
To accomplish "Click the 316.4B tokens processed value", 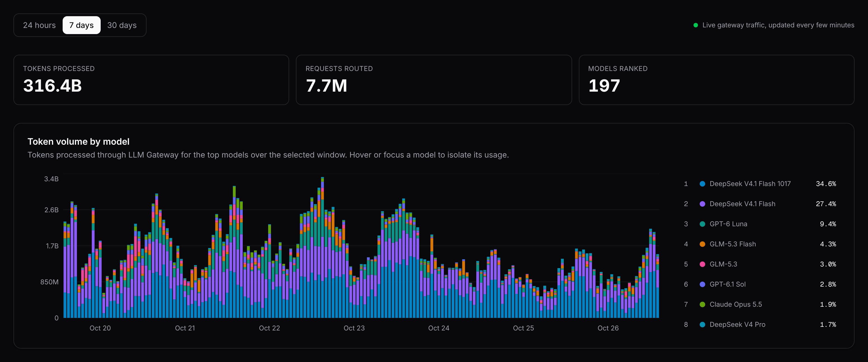I will click(x=53, y=86).
